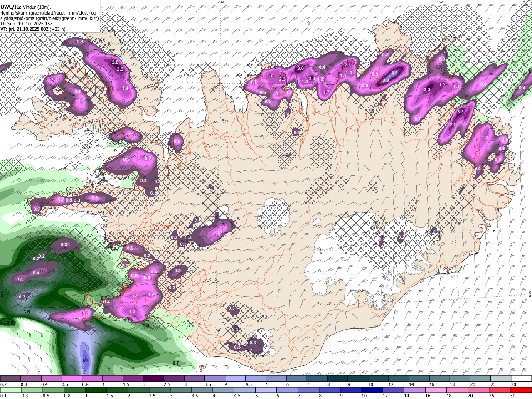Pick the dark teal swatch above snow-scale 8
This screenshot has height=399, width=532.
tap(337, 378)
